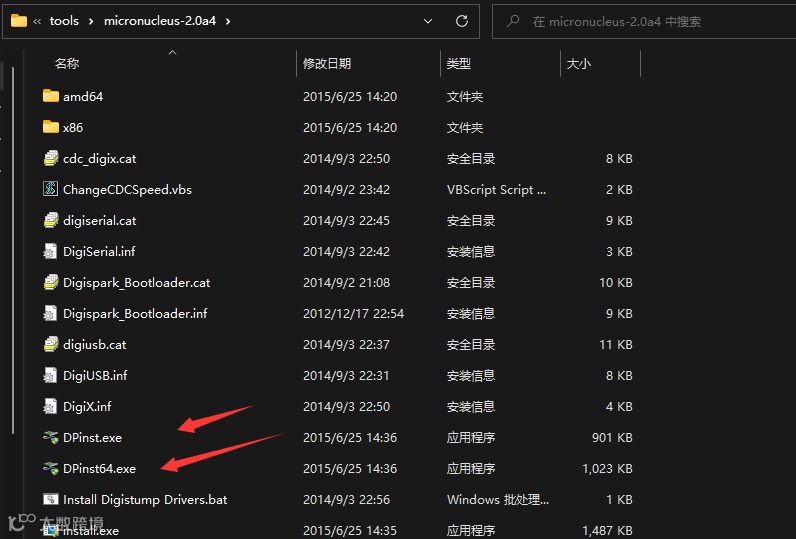Click the date 2014/9/2 23:42
Screen dimensions: 796x539
point(346,190)
